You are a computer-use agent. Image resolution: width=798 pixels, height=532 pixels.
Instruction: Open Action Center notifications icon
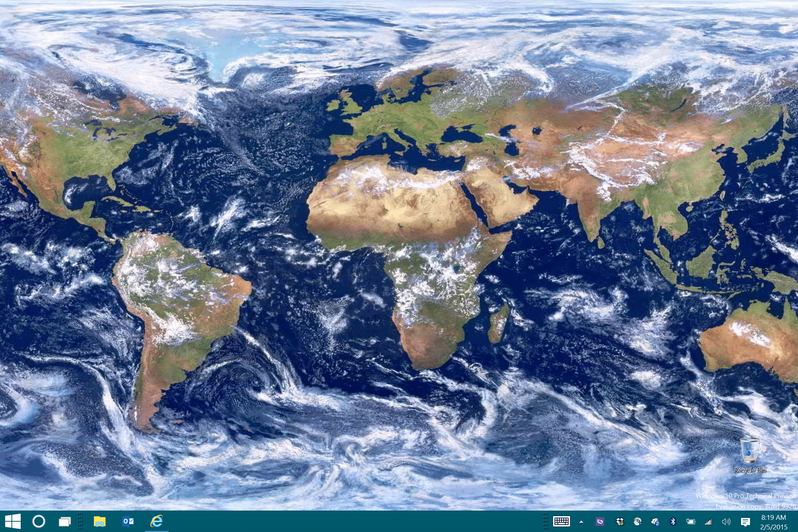tap(745, 522)
